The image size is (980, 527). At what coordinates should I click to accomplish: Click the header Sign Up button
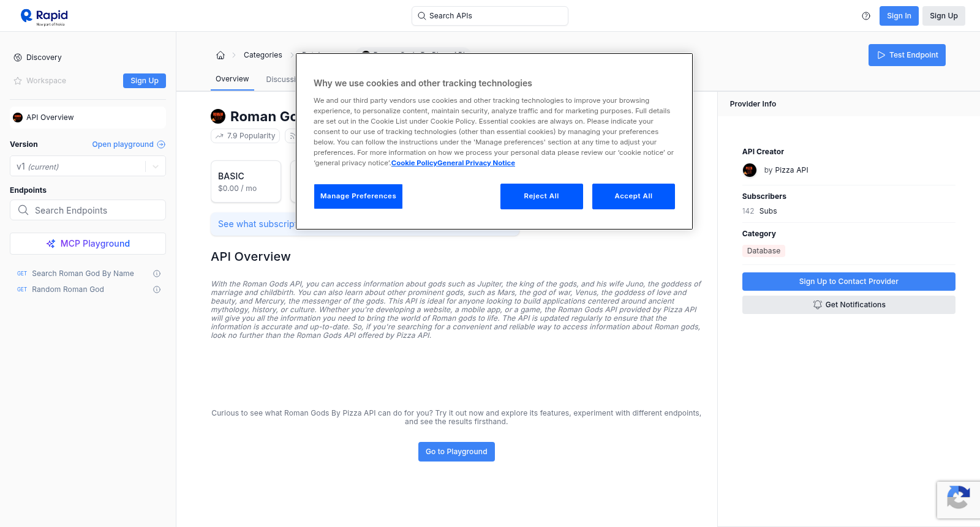943,16
